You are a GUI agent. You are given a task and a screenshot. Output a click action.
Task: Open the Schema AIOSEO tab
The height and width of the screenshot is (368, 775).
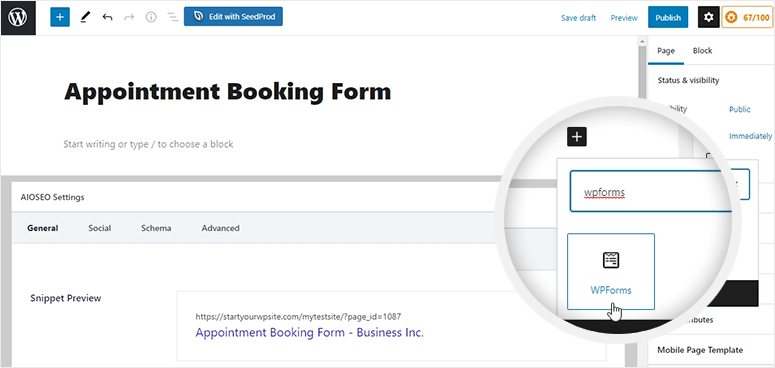(x=156, y=228)
